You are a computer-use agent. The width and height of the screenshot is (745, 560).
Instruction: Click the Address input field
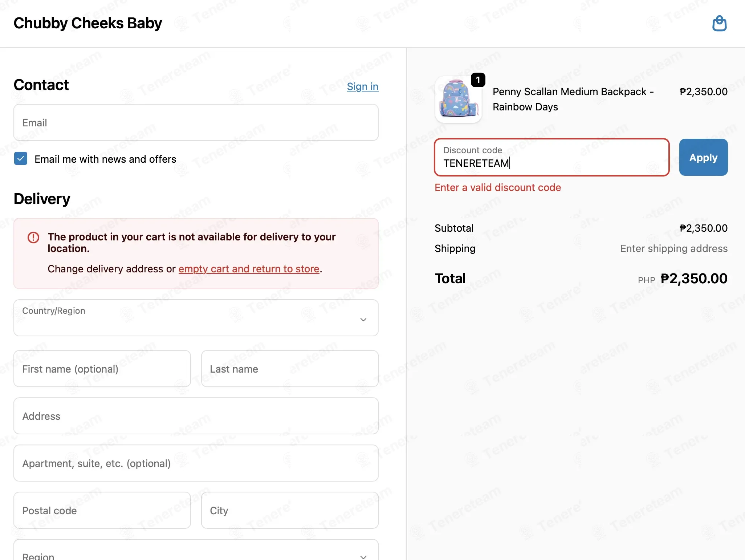click(196, 416)
